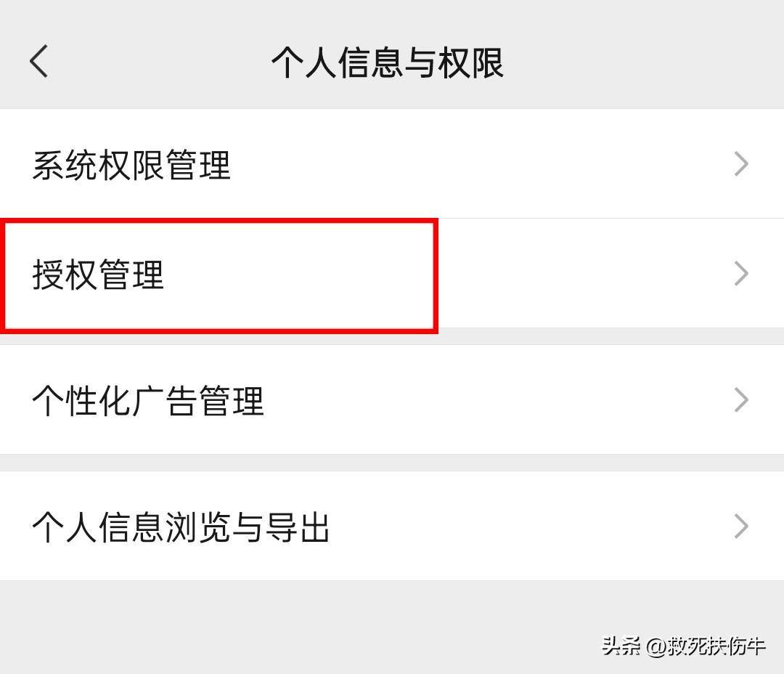Click the gray divider above 个人信息浏览与导出

coord(392,463)
